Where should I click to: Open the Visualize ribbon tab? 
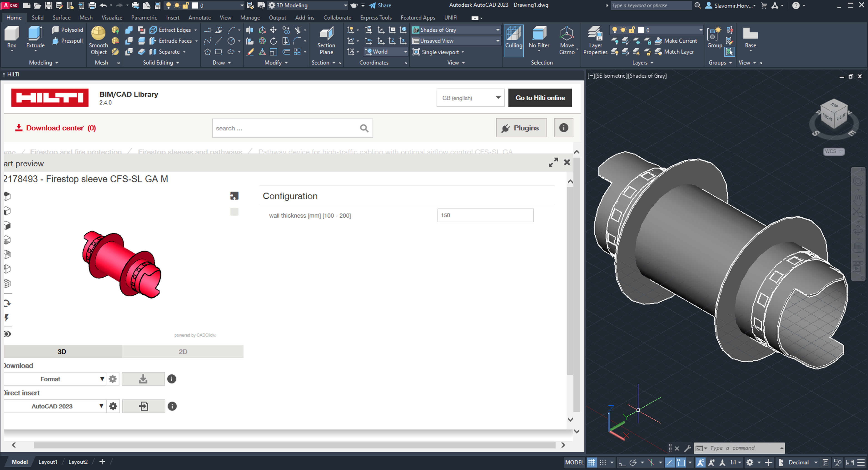[112, 17]
